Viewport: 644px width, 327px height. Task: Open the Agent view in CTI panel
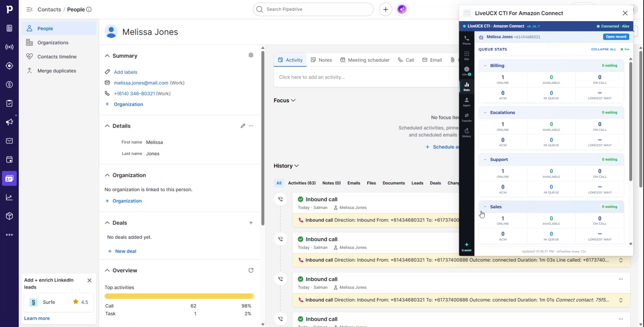pos(467,102)
